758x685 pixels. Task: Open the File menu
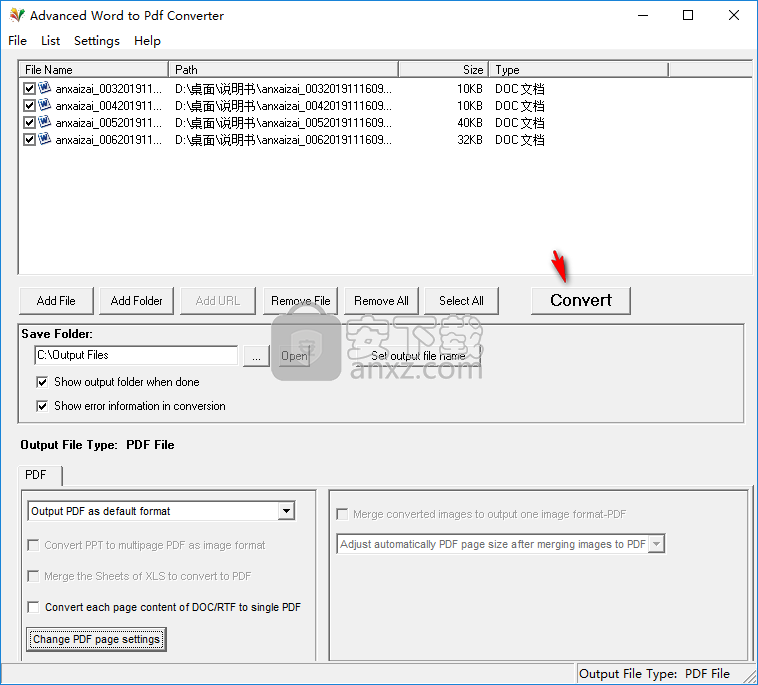(x=17, y=41)
